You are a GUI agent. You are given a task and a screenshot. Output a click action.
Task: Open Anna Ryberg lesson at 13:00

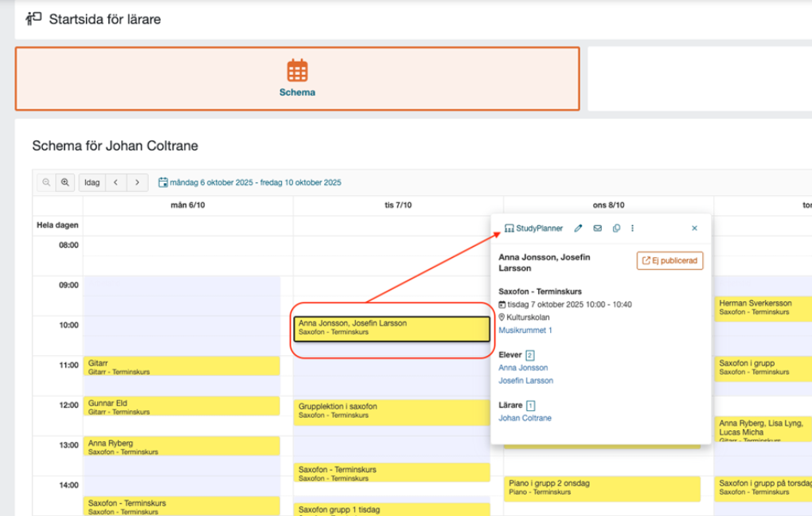point(182,446)
